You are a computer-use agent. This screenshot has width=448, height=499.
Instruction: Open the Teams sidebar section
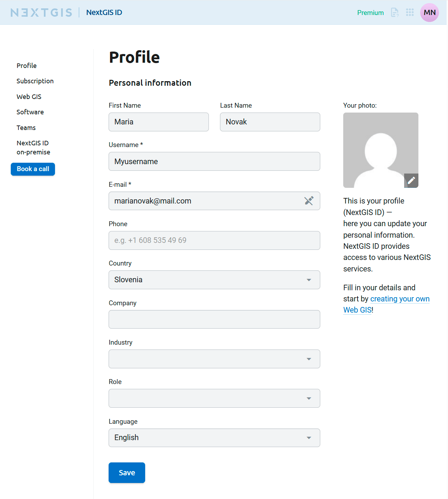click(26, 128)
